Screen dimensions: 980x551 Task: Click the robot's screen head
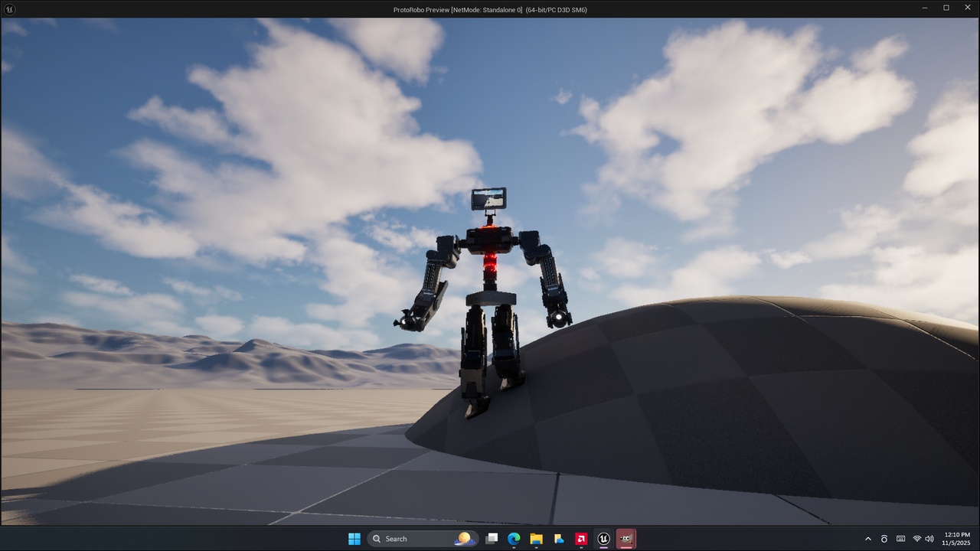click(x=488, y=199)
